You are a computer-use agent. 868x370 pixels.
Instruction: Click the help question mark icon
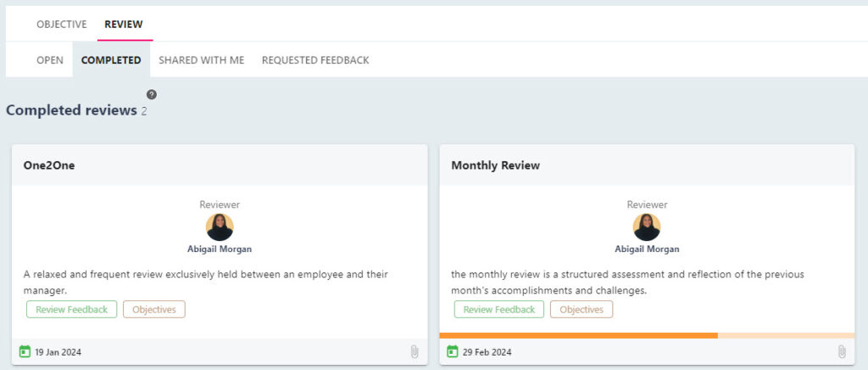(x=151, y=95)
